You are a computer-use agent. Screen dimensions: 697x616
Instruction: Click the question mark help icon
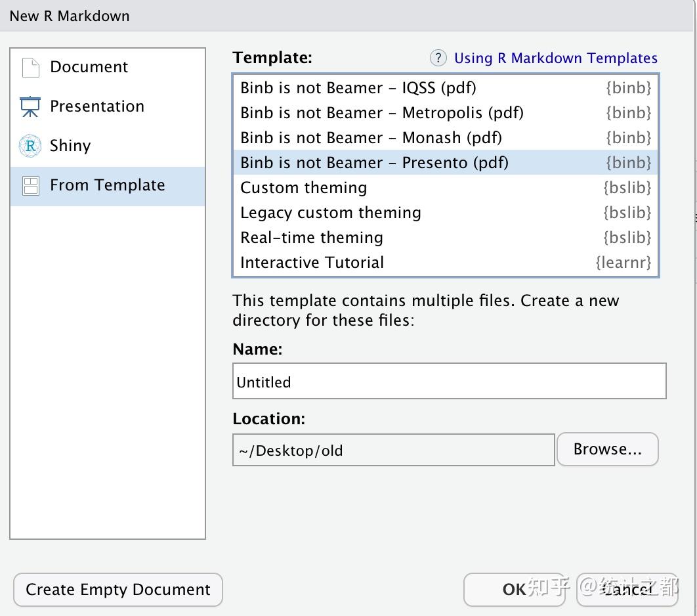[438, 58]
